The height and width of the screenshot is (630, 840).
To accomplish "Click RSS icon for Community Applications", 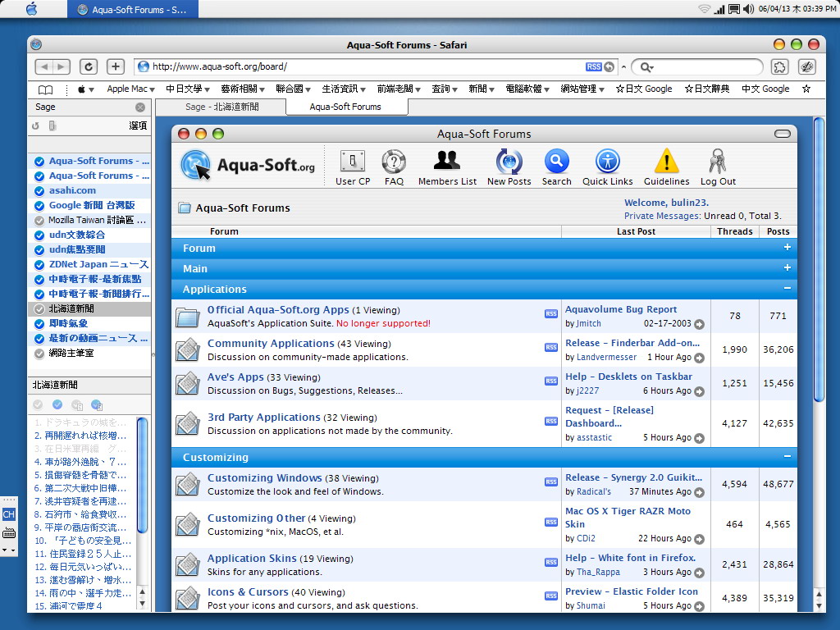I will coord(550,347).
